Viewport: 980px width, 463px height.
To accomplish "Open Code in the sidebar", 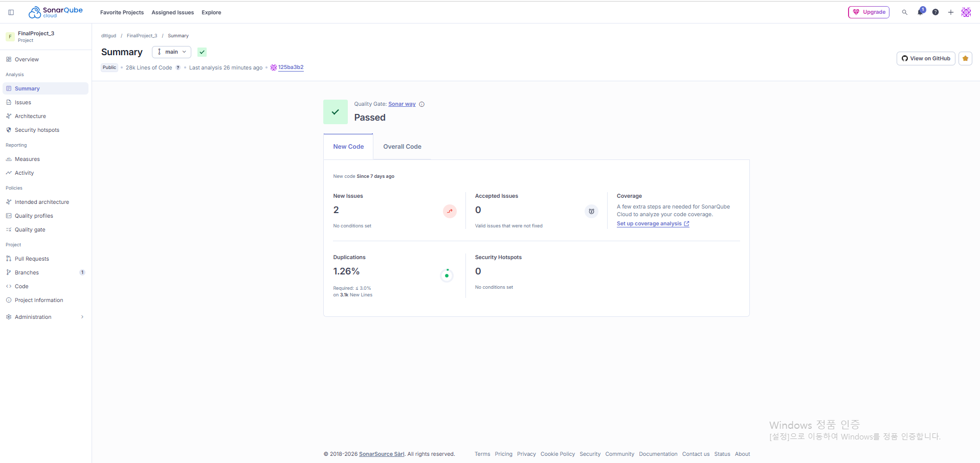I will 45,286.
